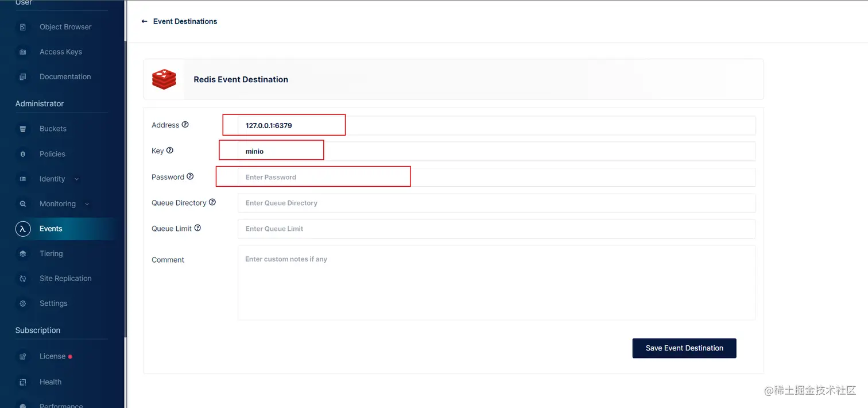
Task: Click the help icon next to Queue Limit
Action: 197,228
